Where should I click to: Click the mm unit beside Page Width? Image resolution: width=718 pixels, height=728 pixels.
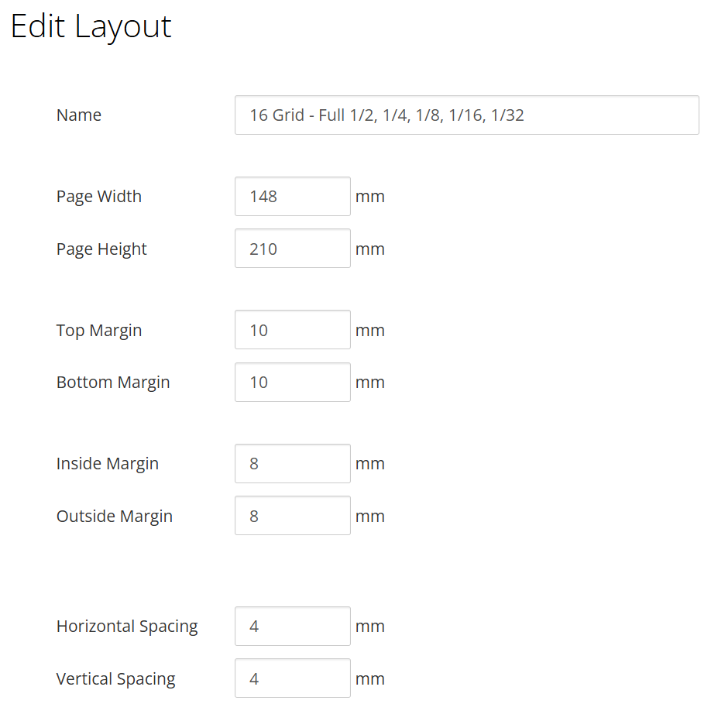click(370, 197)
